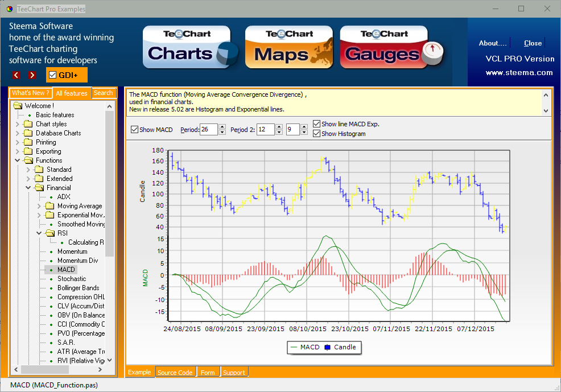Click the Printing folder icon

[28, 142]
